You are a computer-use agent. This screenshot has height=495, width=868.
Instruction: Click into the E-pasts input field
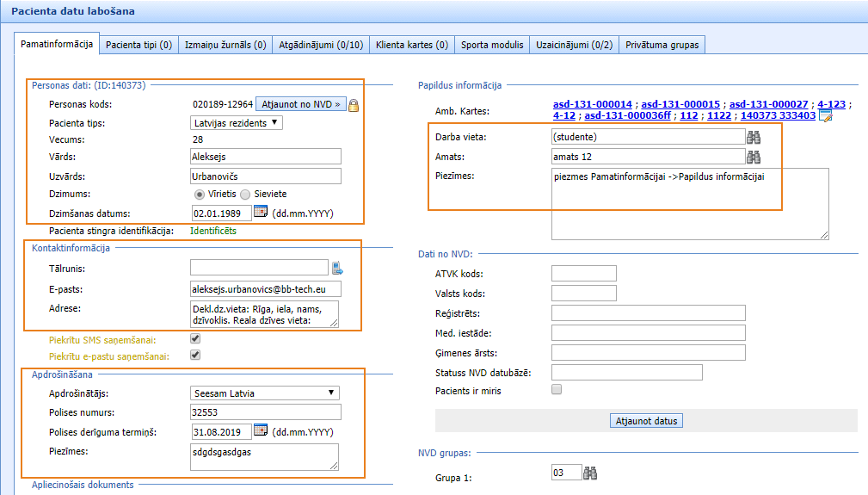265,289
